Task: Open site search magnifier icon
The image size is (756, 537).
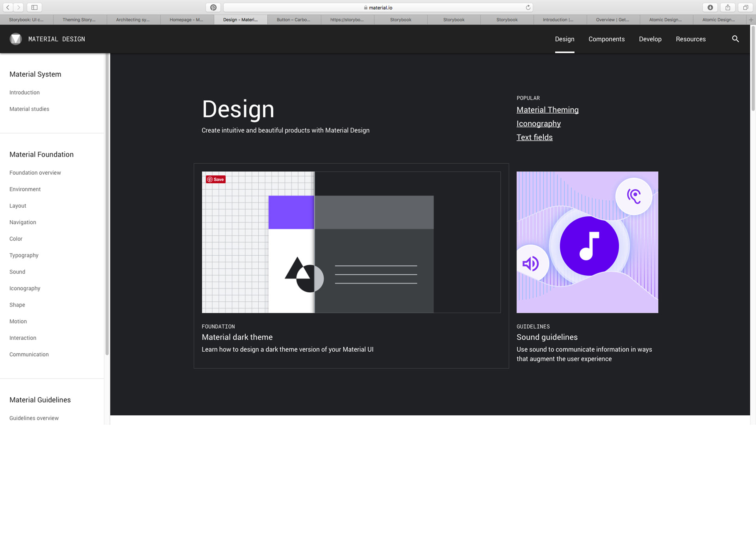Action: (x=735, y=39)
